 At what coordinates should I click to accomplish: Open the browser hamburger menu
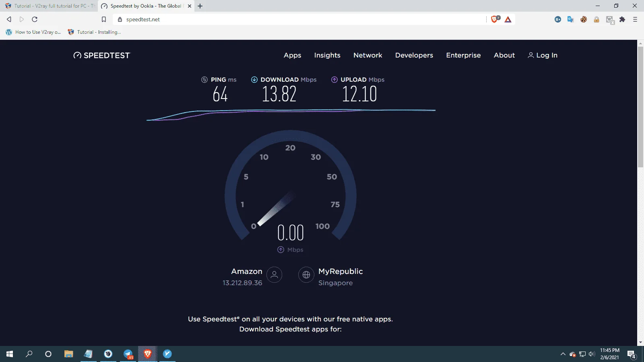pyautogui.click(x=635, y=19)
